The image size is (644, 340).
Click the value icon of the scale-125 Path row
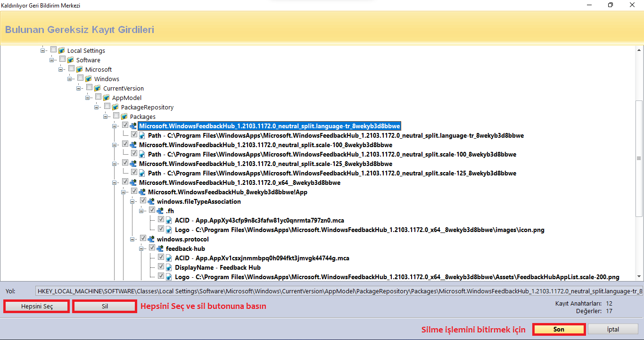[142, 173]
